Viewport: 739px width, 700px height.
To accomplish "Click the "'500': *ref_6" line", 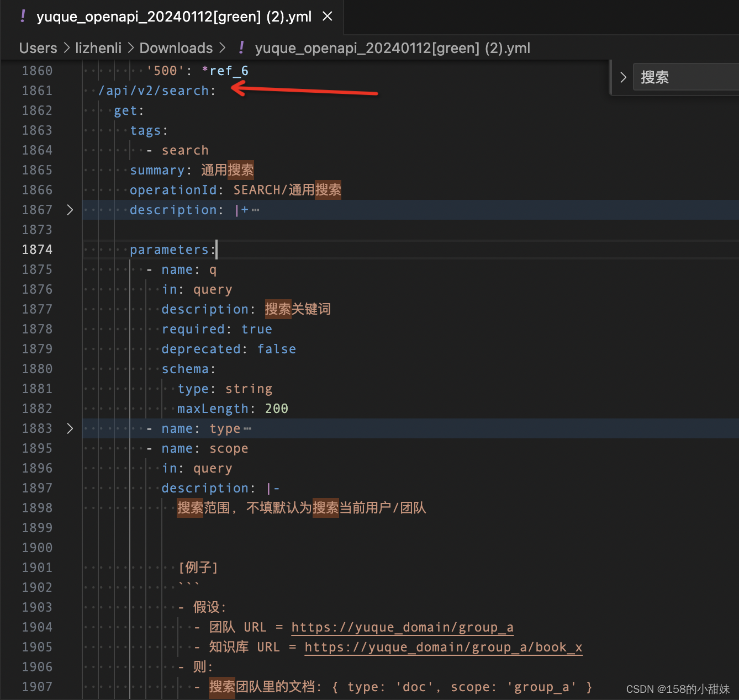I will tap(197, 71).
